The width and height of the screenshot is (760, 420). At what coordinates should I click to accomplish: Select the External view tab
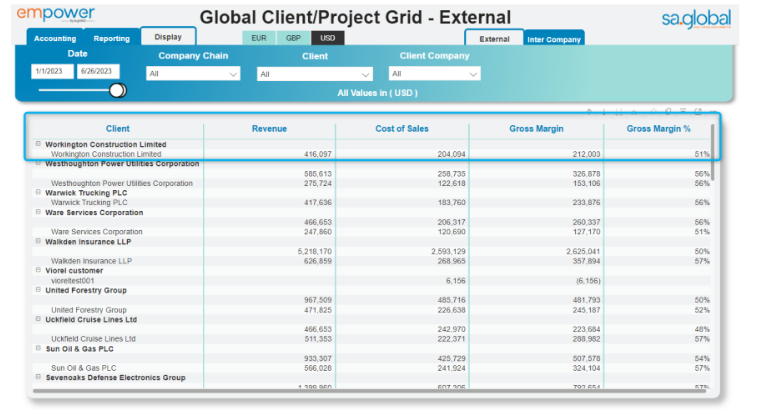coord(494,39)
